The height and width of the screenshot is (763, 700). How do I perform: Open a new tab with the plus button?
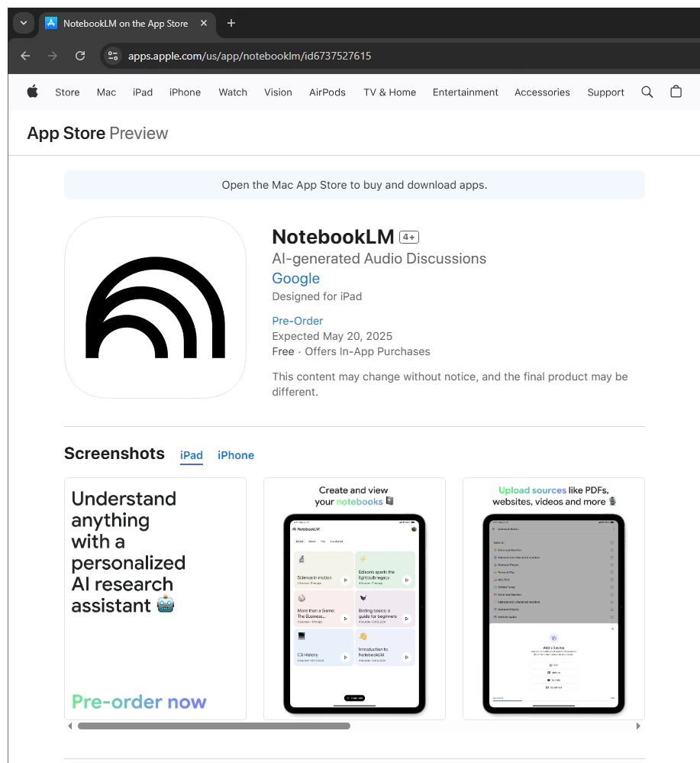coord(231,23)
